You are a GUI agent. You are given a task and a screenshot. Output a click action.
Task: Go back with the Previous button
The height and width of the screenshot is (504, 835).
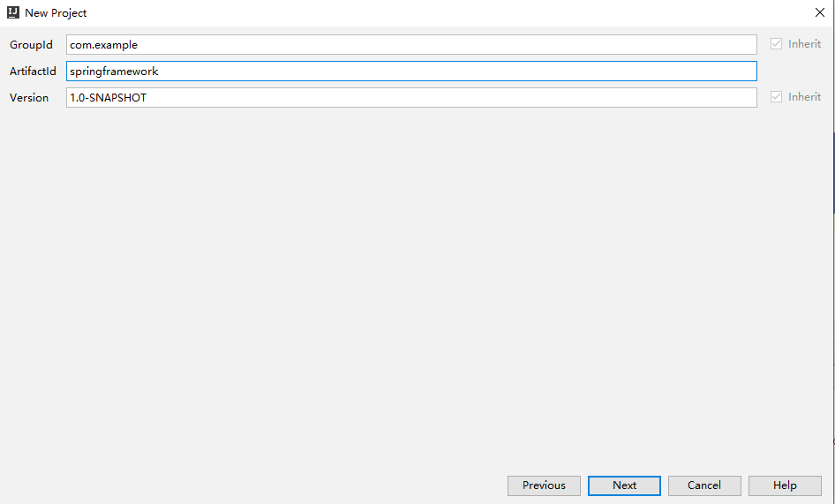[x=544, y=485]
